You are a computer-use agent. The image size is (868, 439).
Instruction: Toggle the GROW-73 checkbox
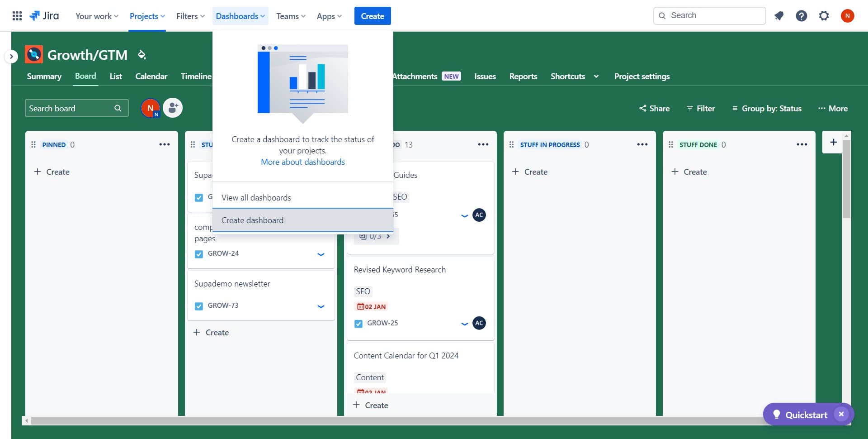point(199,306)
